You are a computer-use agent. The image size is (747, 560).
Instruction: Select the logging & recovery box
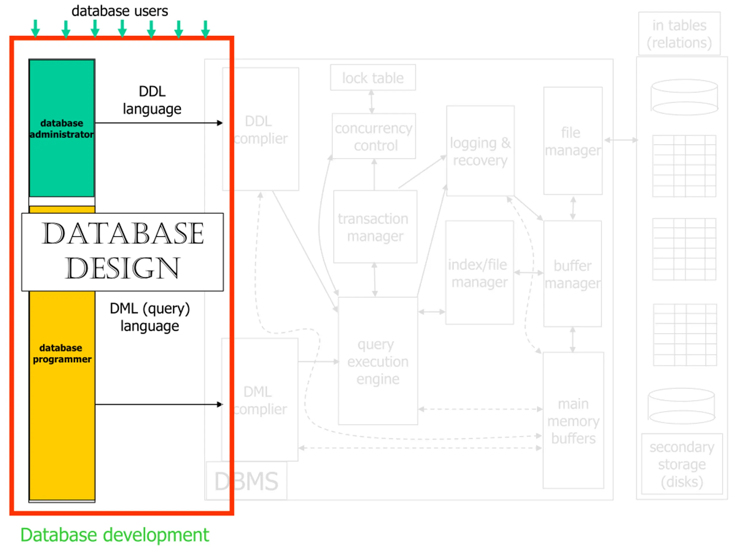click(480, 151)
